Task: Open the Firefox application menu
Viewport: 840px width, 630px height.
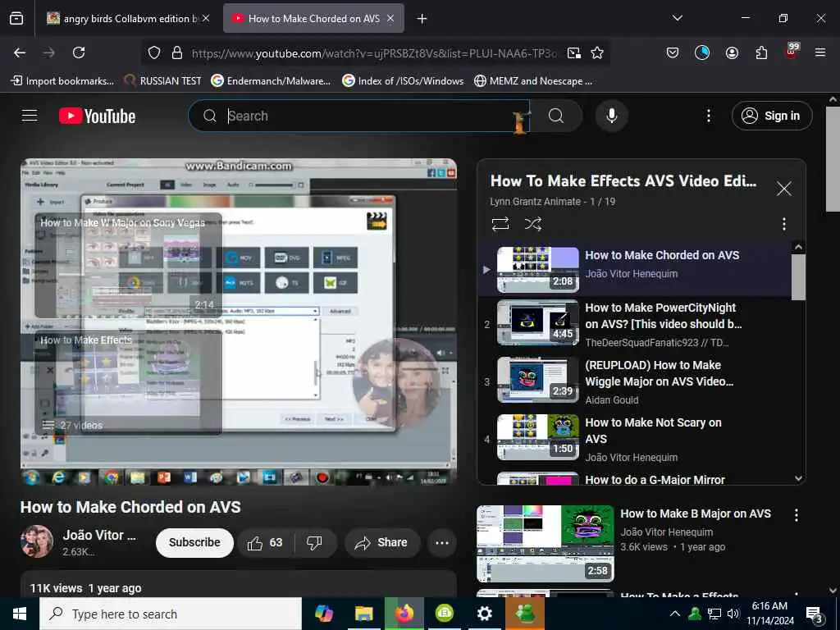Action: tap(820, 52)
